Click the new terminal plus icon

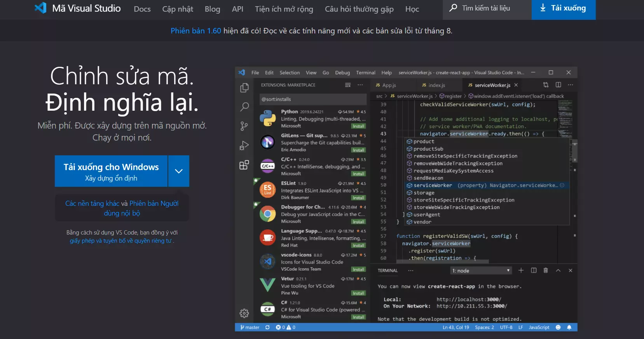click(x=521, y=270)
